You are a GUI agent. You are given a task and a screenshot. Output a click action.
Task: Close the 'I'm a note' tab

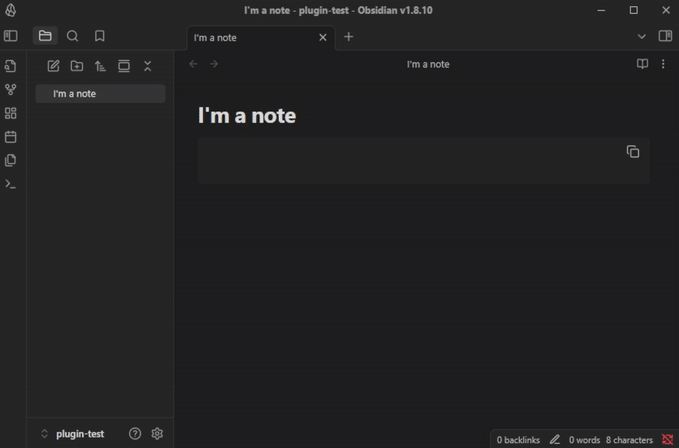click(323, 38)
